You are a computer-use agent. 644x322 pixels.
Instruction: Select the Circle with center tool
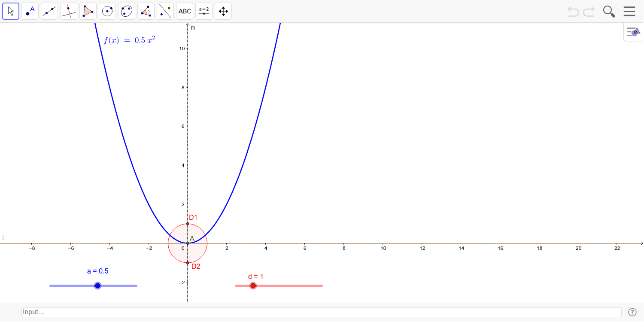click(107, 11)
